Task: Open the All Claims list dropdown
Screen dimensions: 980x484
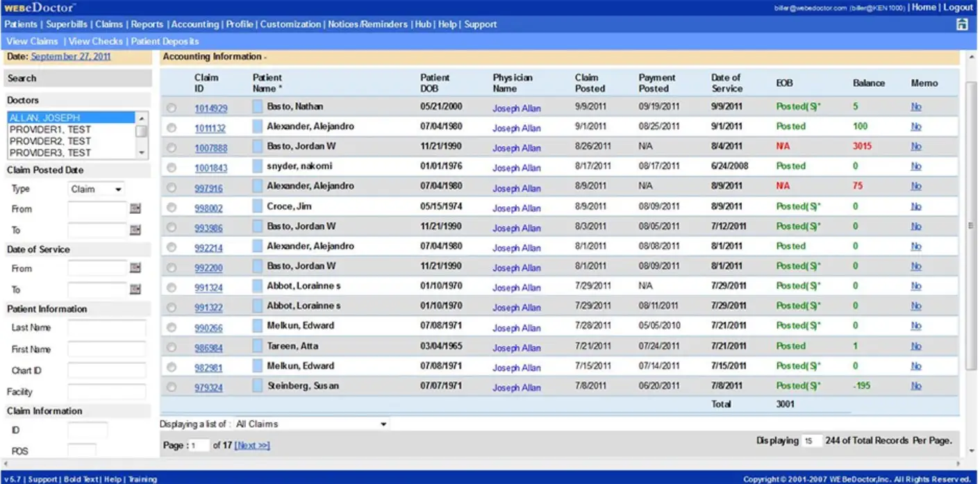Action: pos(384,424)
